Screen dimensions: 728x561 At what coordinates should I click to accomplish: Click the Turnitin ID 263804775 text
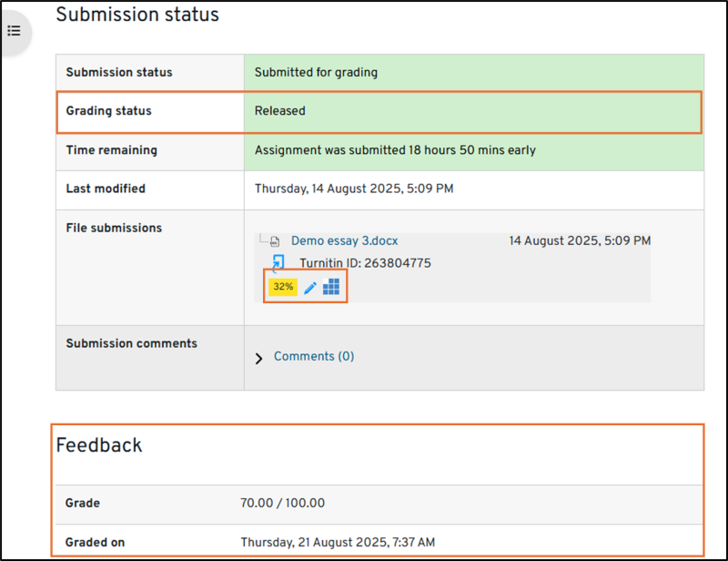pos(365,263)
